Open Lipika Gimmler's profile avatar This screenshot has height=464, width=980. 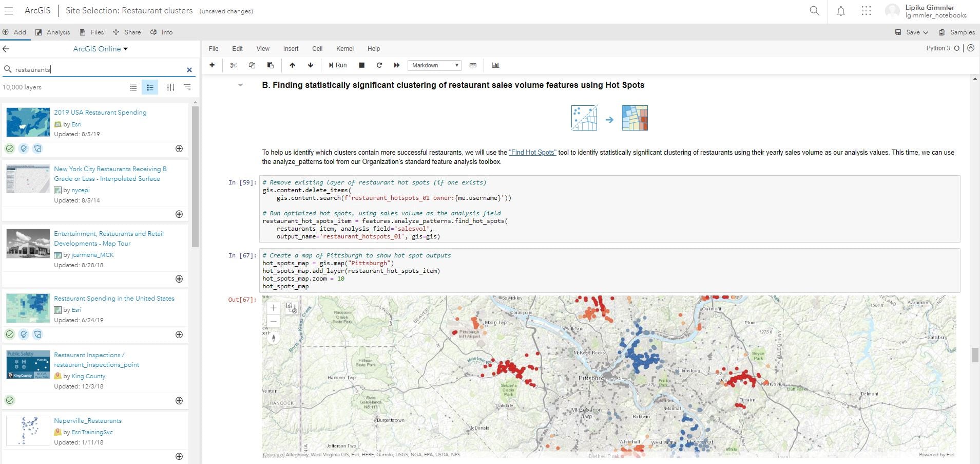(893, 11)
